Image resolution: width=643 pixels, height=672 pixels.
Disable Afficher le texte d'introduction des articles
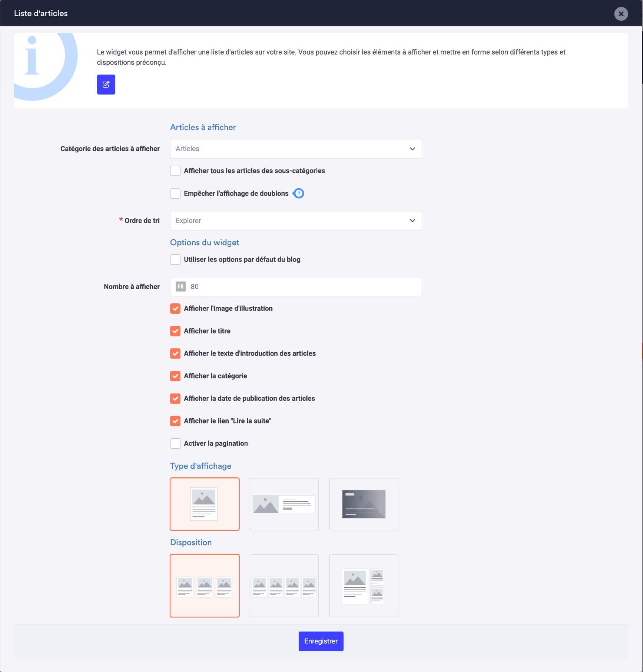[x=175, y=353]
